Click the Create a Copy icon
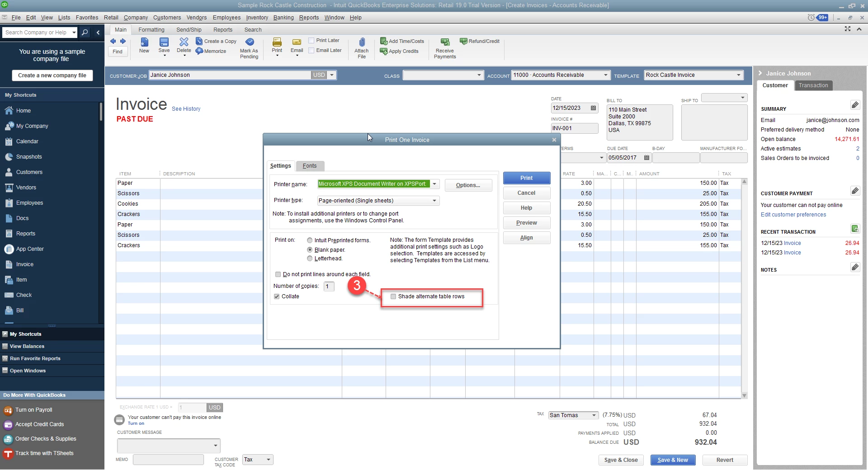The width and height of the screenshot is (868, 470). pos(199,41)
